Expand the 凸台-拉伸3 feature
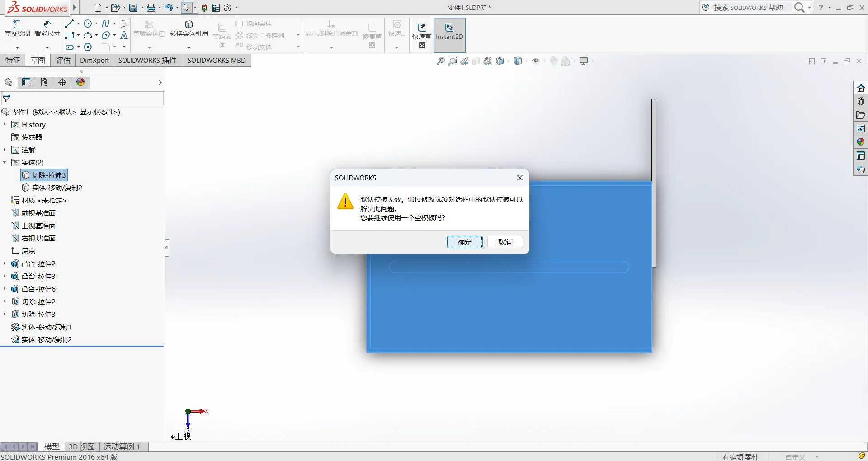The width and height of the screenshot is (868, 461). tap(5, 276)
